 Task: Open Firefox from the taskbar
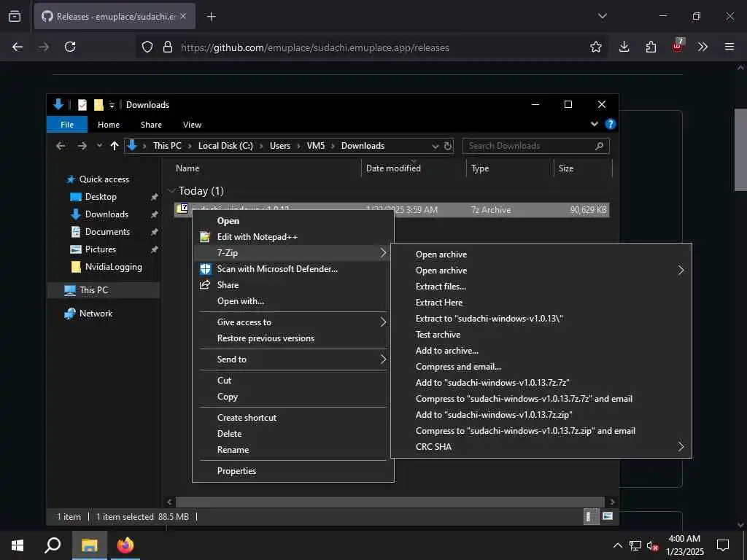coord(125,545)
